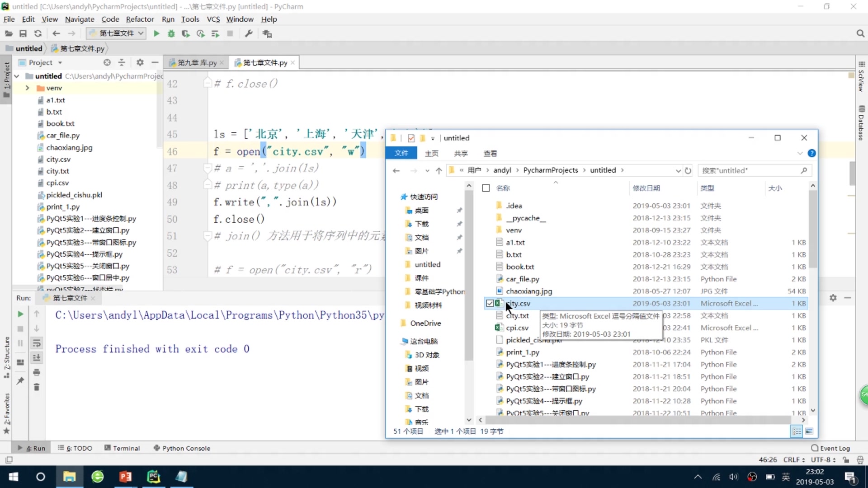Run the program with the green Run button
Image resolution: width=868 pixels, height=488 pixels.
coord(156,33)
